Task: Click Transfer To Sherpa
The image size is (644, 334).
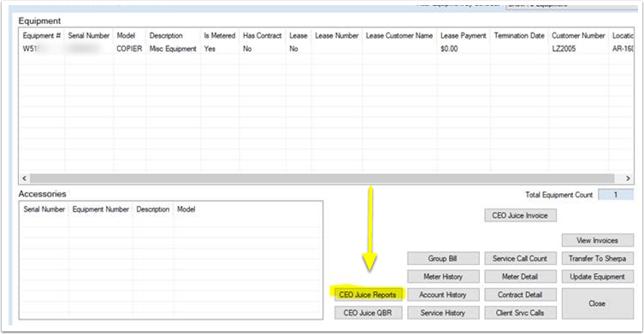Action: pyautogui.click(x=597, y=259)
